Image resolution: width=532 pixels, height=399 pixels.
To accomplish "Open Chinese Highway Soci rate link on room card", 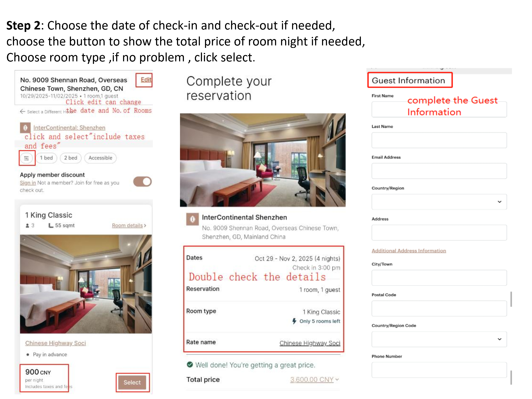I will point(56,343).
